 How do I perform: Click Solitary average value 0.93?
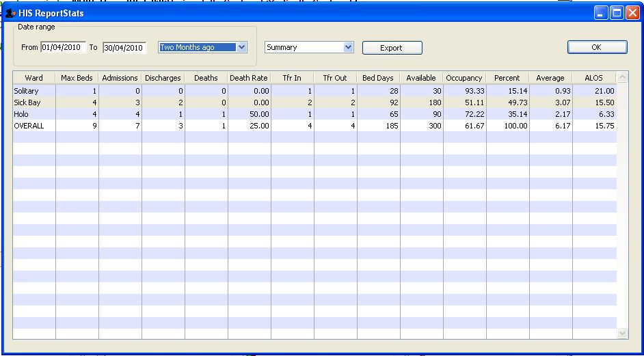click(x=562, y=91)
